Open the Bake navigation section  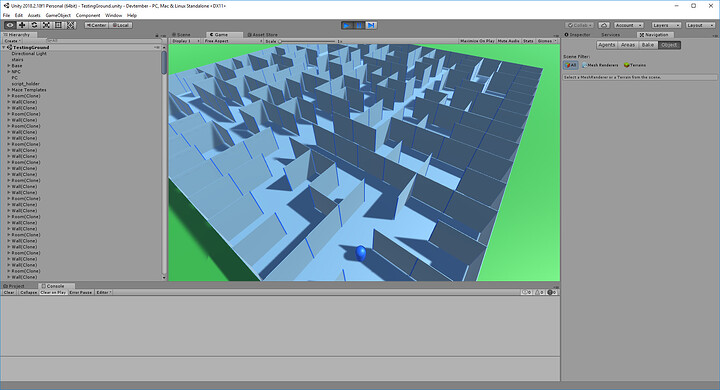(648, 45)
